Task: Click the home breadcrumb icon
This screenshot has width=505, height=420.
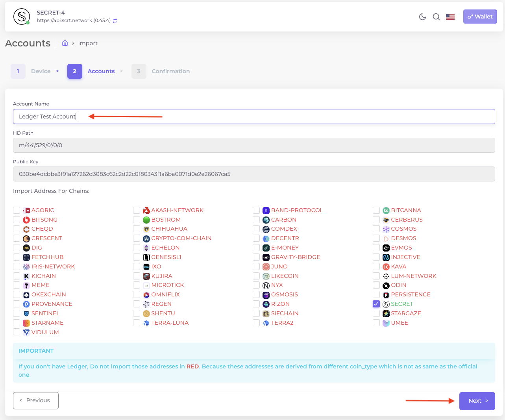Action: tap(65, 43)
